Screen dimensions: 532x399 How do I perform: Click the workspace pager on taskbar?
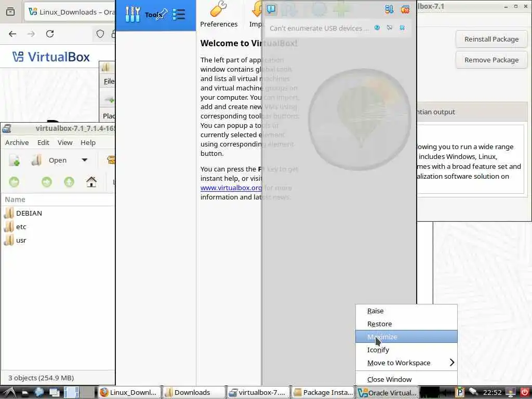coord(79,393)
